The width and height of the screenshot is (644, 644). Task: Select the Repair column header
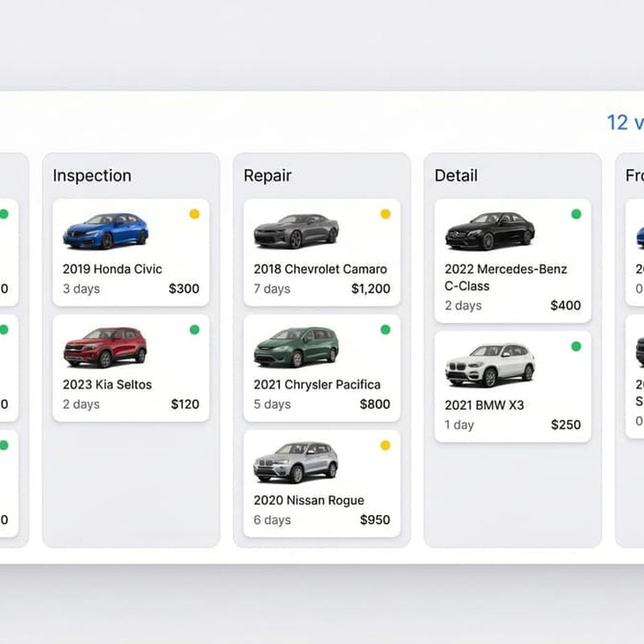(267, 175)
